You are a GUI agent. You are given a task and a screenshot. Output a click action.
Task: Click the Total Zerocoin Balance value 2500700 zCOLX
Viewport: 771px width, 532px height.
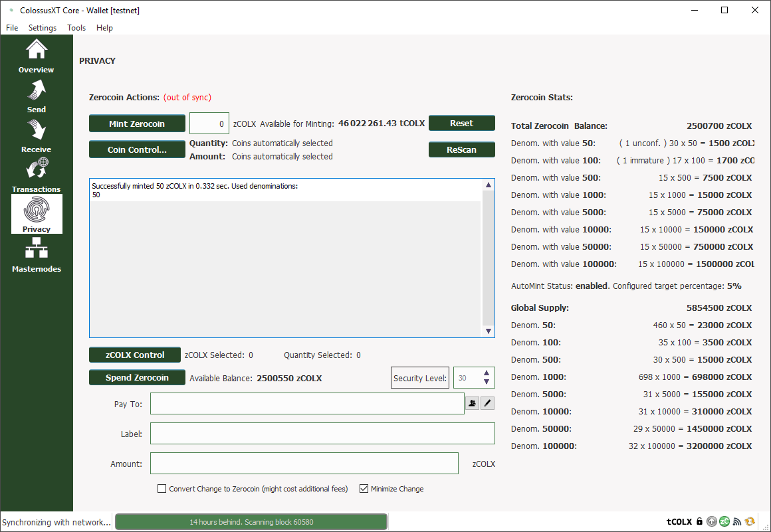coord(719,126)
